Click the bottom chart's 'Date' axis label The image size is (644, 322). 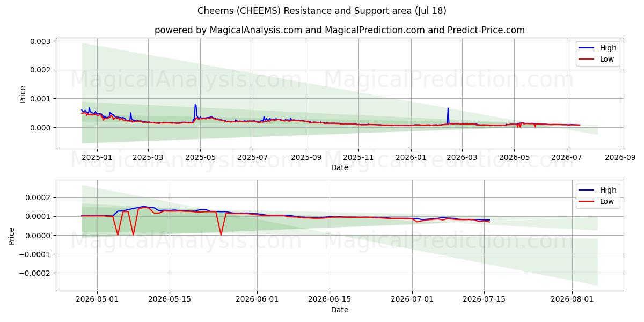(340, 310)
